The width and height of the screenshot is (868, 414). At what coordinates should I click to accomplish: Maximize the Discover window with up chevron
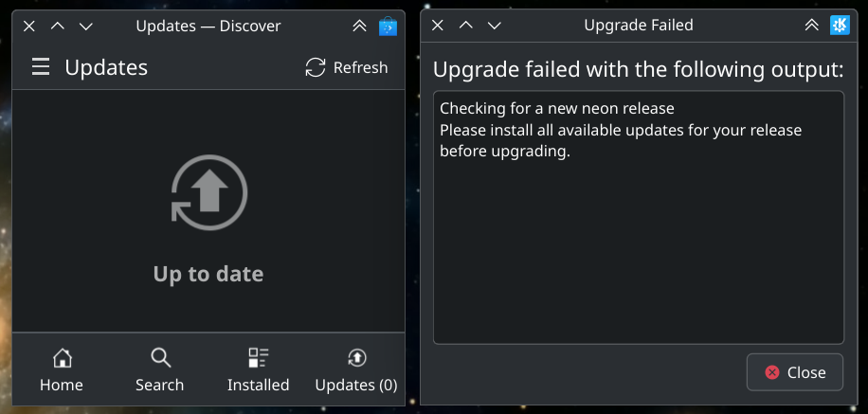[x=58, y=26]
